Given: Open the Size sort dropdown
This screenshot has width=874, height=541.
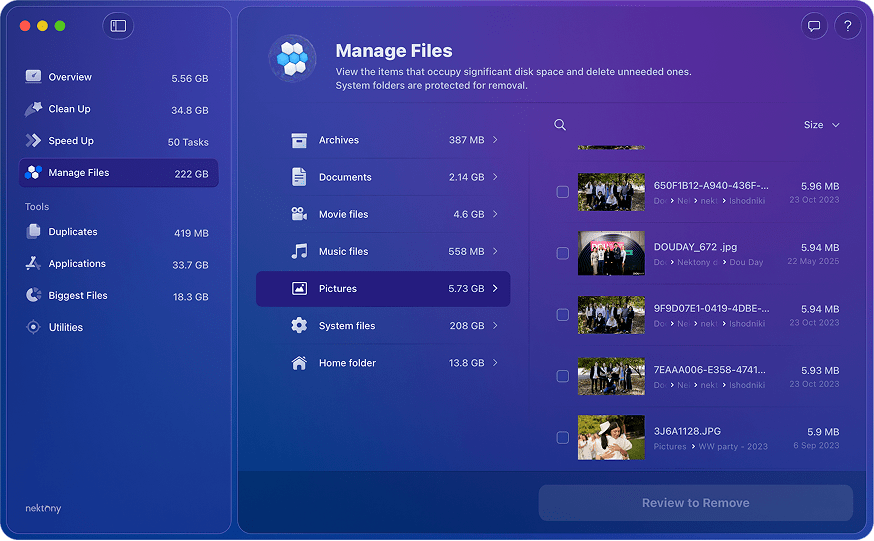Looking at the screenshot, I should [x=821, y=125].
